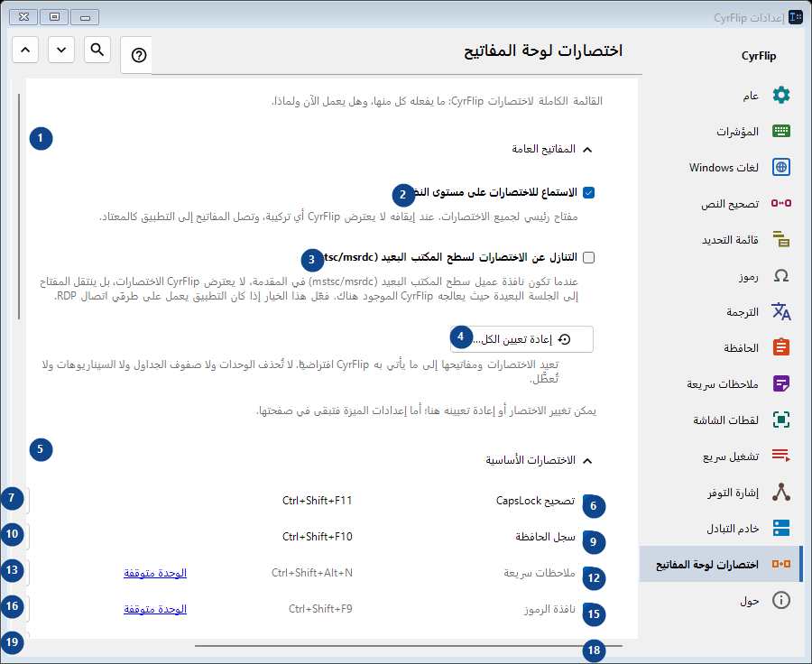The width and height of the screenshot is (812, 664).
Task: Open the حول about page
Action: tap(721, 600)
